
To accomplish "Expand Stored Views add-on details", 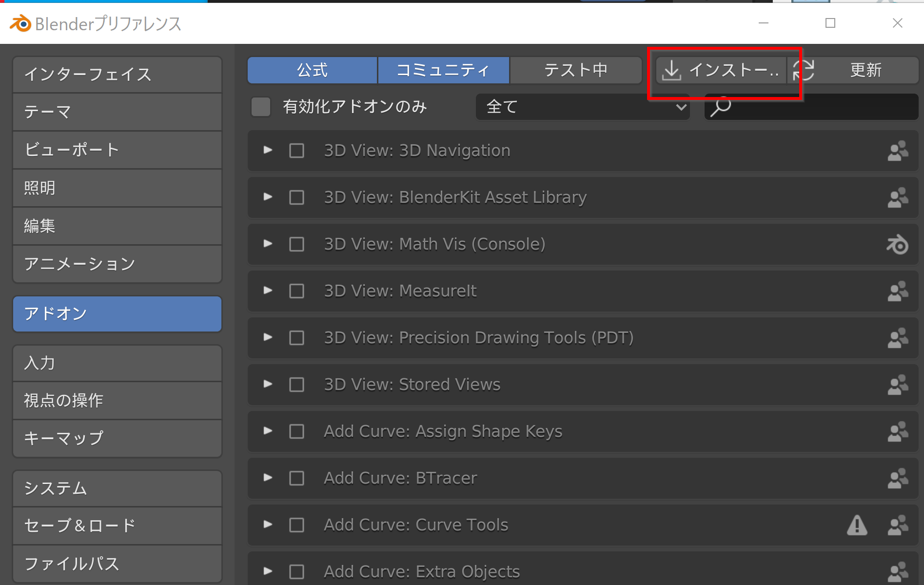I will [268, 384].
